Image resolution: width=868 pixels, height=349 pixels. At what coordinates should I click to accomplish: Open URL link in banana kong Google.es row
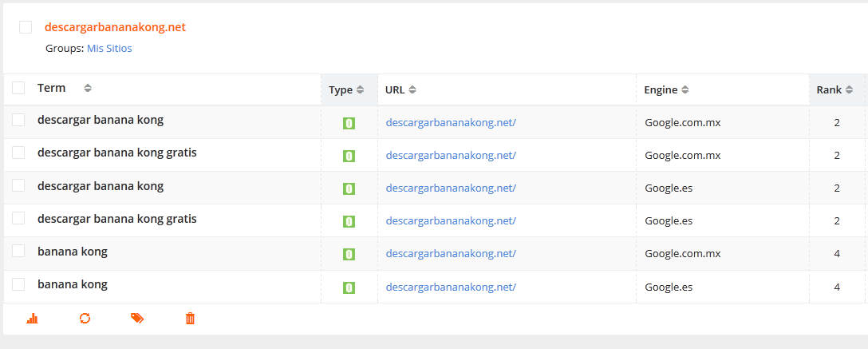click(451, 287)
